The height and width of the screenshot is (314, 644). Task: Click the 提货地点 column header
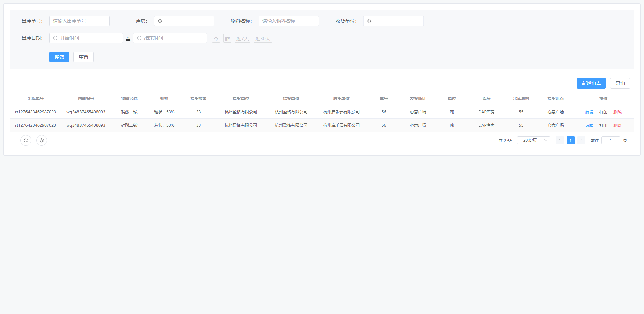pyautogui.click(x=556, y=98)
